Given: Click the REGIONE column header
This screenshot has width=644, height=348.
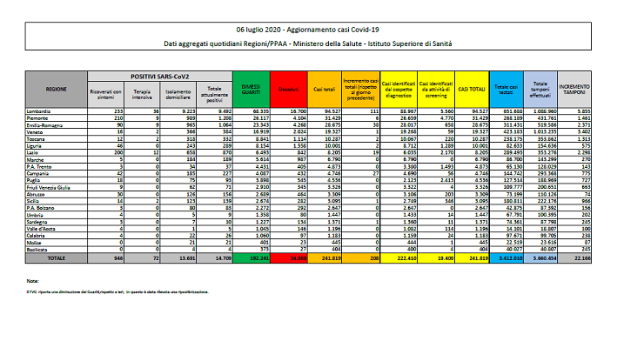Looking at the screenshot, I should pyautogui.click(x=57, y=90).
